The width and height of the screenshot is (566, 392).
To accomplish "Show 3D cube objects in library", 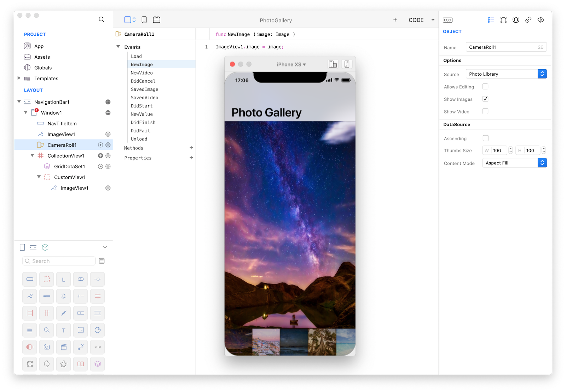I will point(45,247).
